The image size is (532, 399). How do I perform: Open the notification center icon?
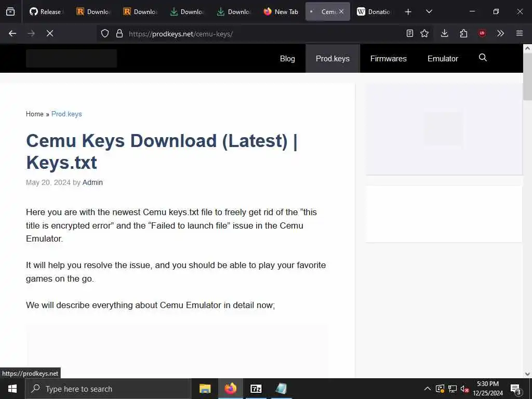click(515, 389)
